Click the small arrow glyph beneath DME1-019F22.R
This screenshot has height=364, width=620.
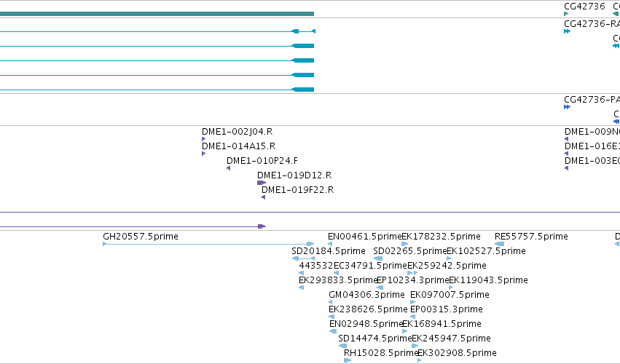tap(263, 197)
